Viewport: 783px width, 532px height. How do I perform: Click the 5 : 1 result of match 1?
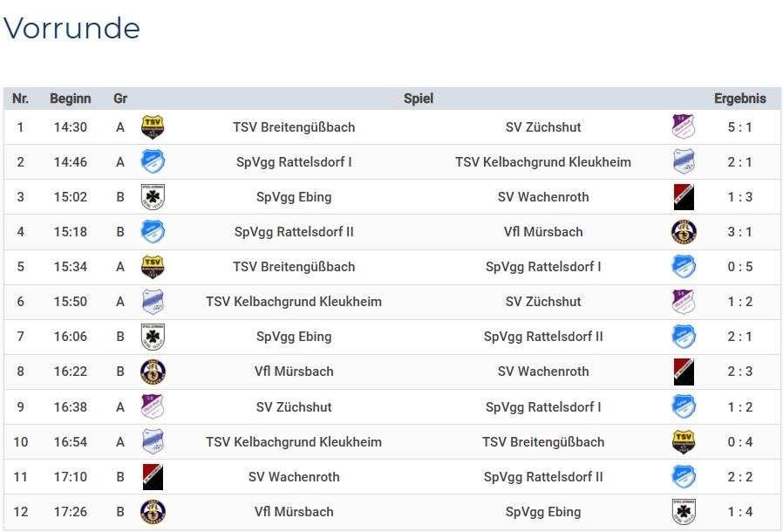coord(739,127)
